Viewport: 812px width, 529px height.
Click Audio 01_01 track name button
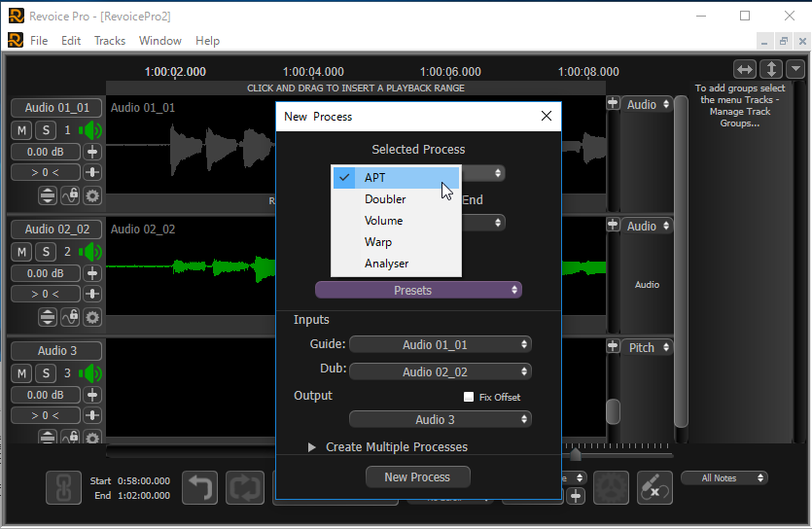tap(56, 108)
